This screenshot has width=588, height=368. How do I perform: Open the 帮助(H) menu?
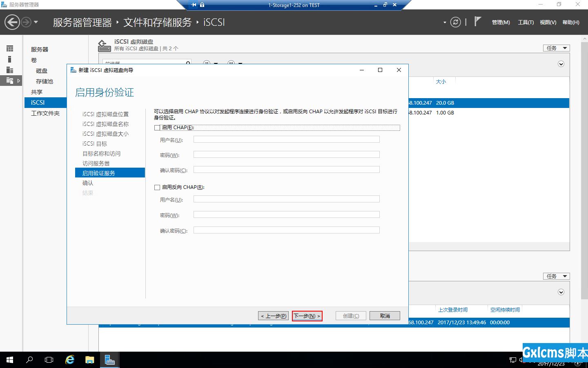(x=571, y=22)
